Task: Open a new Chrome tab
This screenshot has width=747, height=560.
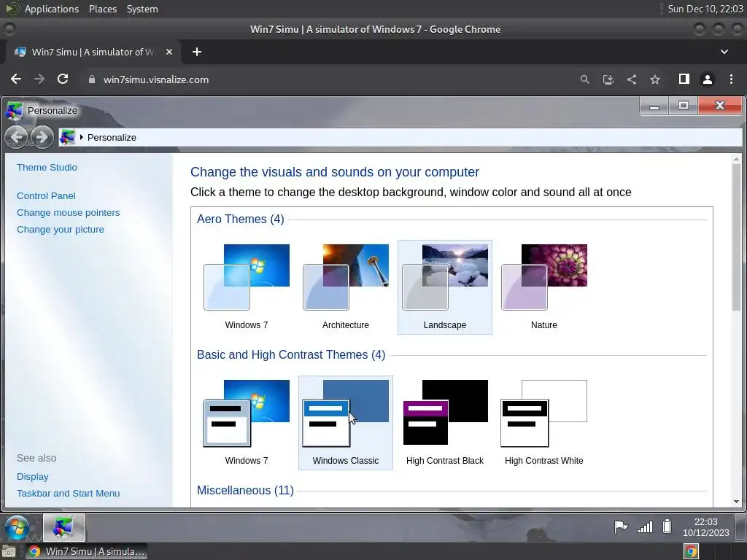Action: tap(197, 52)
